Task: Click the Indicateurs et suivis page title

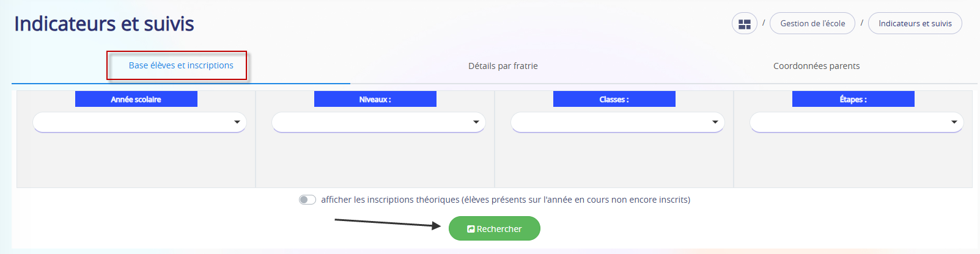Action: pyautogui.click(x=104, y=24)
